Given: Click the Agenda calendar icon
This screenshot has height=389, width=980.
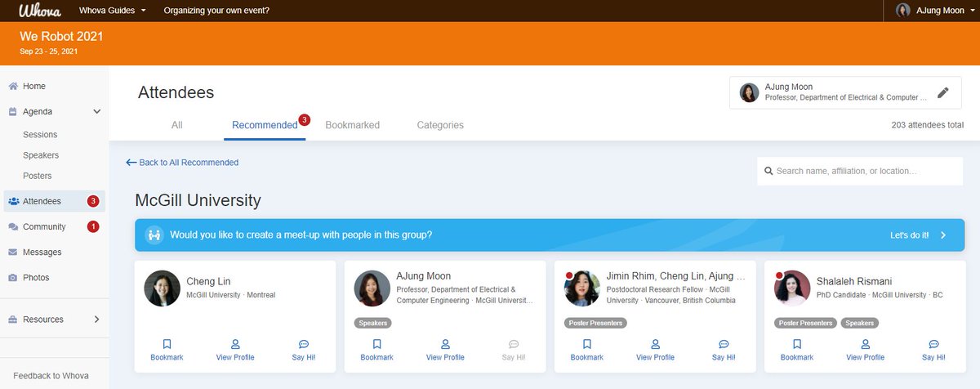Looking at the screenshot, I should [x=13, y=111].
